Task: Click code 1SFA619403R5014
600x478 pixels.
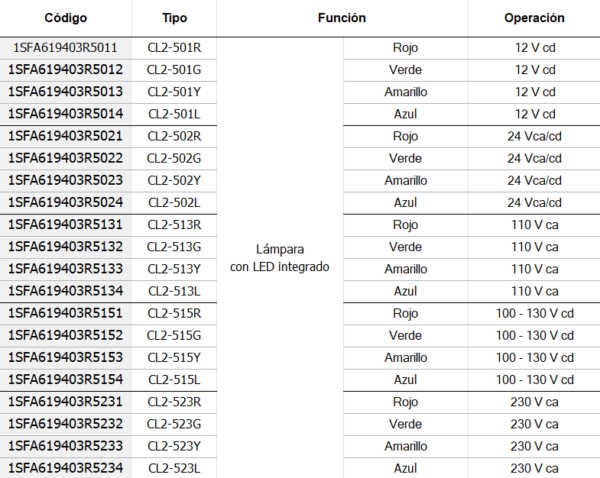Action: click(65, 114)
